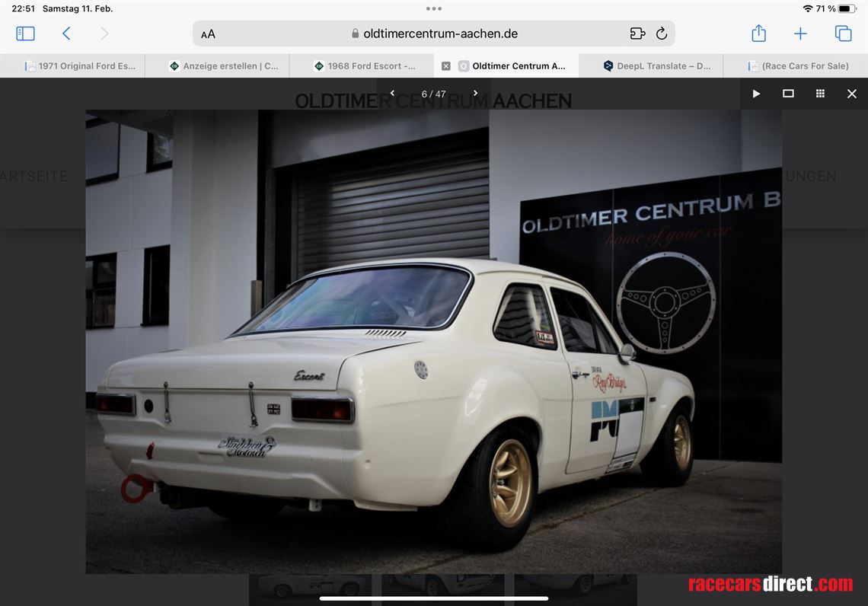
Task: Reload the current page
Action: click(662, 33)
